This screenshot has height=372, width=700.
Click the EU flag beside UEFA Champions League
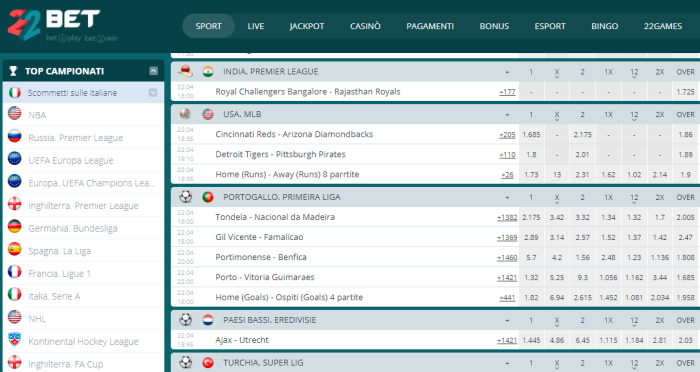pyautogui.click(x=15, y=181)
